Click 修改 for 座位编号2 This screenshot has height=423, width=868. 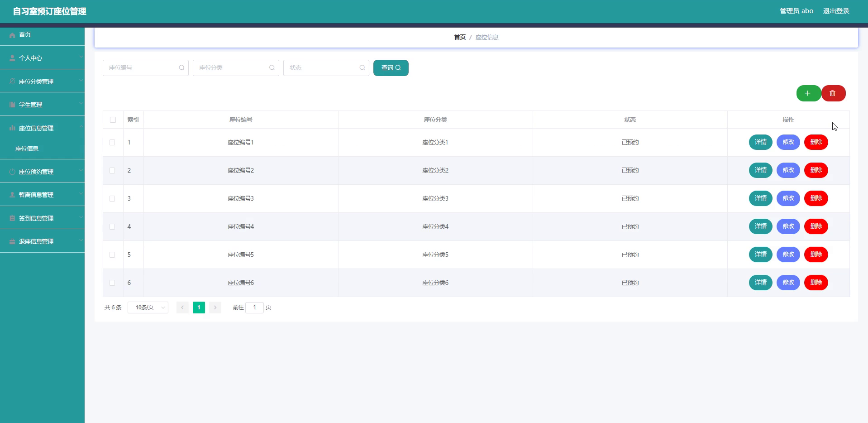point(788,170)
